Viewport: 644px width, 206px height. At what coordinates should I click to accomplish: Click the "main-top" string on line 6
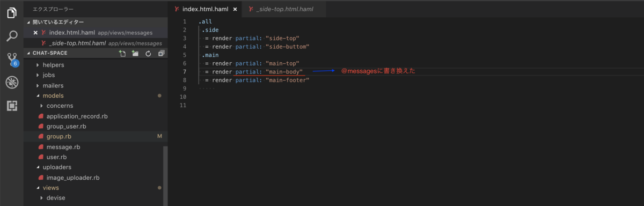pyautogui.click(x=282, y=63)
